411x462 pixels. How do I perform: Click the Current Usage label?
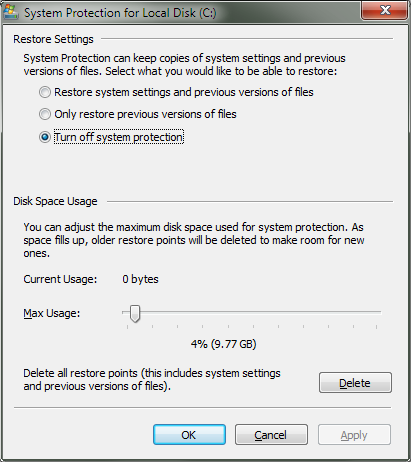60,279
